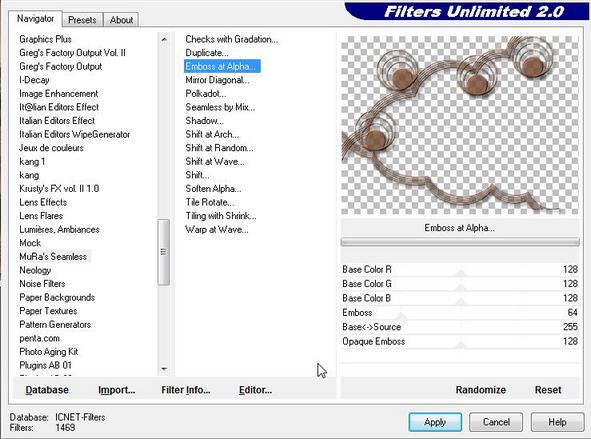Click the category list scrollbar thumb

click(164, 252)
